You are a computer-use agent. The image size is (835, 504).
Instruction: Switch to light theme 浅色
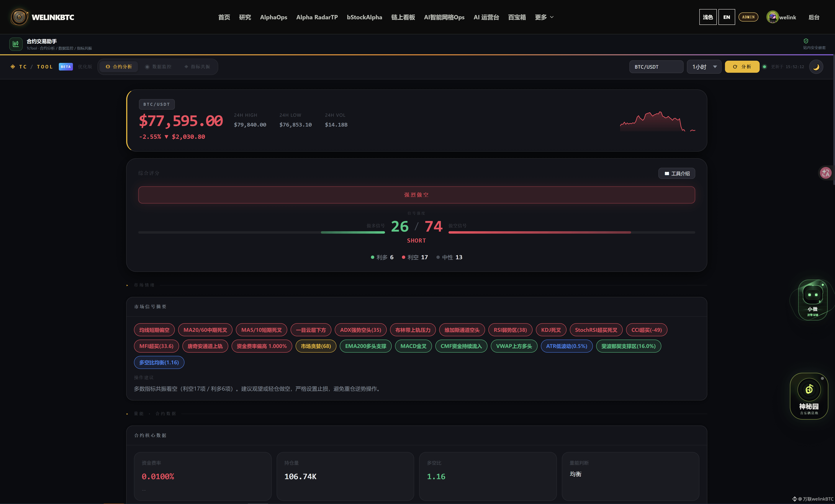(x=708, y=17)
